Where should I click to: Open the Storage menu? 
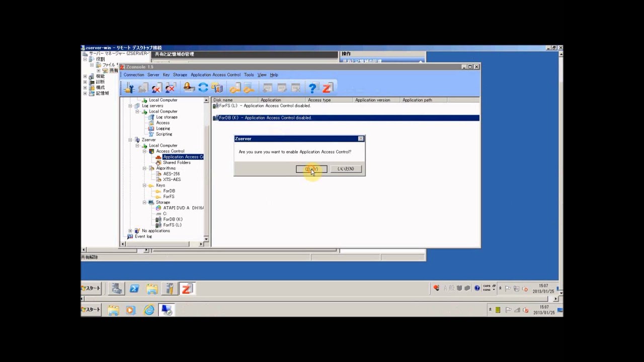click(180, 75)
